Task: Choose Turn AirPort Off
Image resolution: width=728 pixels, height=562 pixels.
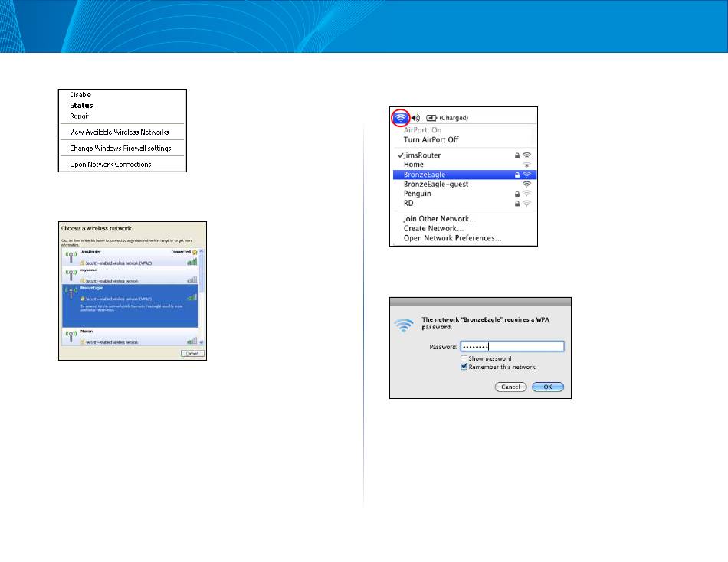Action: pos(431,139)
